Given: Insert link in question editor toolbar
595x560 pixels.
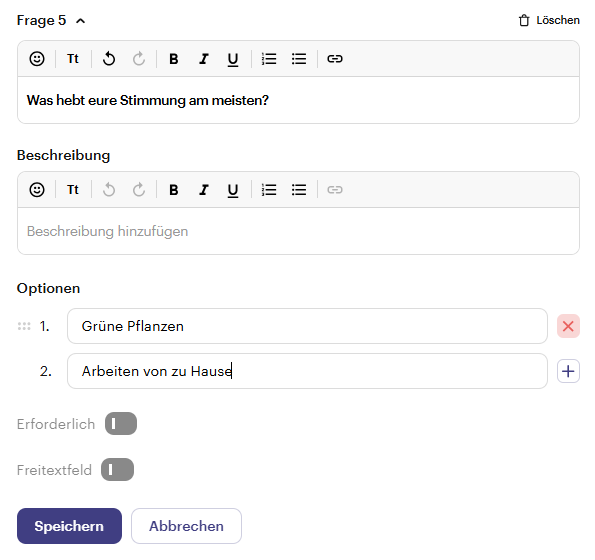Looking at the screenshot, I should pyautogui.click(x=335, y=59).
